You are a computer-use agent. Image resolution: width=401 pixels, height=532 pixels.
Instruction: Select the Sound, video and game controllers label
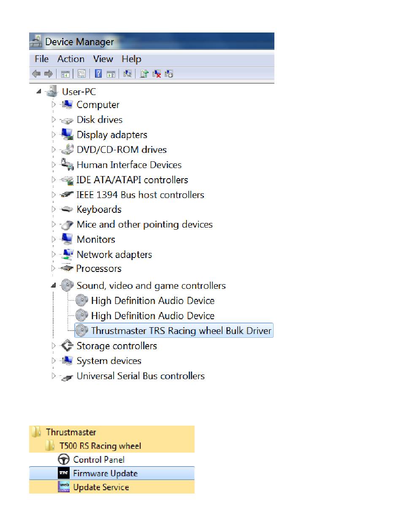[151, 286]
